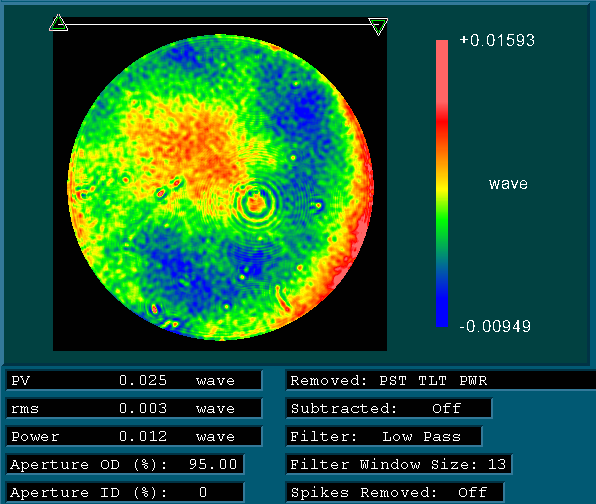596x504 pixels.
Task: Click the white slice line between markers
Action: coord(218,24)
